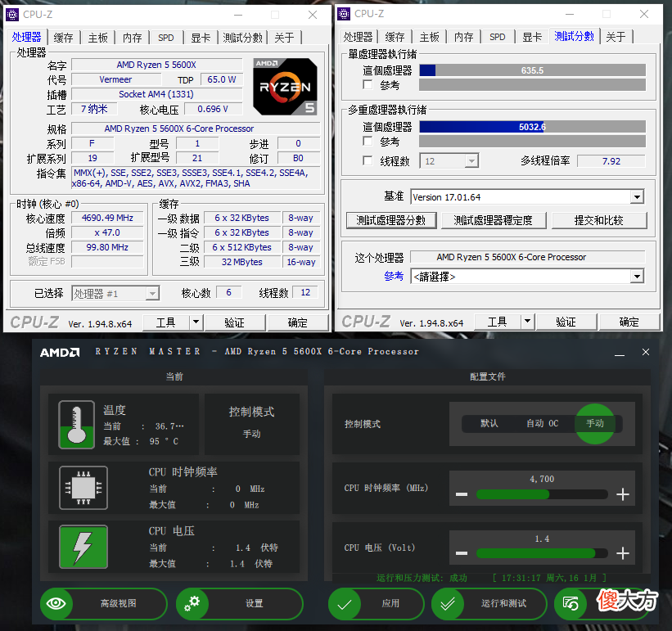Expand 工具 dropdown arrow in right CPU-Z
This screenshot has height=631, width=672.
528,321
